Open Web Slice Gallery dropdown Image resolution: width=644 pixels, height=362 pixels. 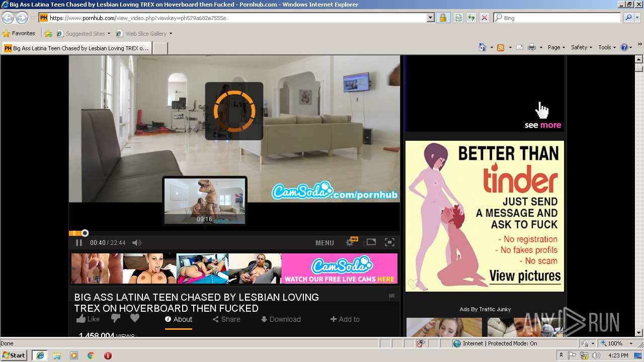tap(144, 34)
